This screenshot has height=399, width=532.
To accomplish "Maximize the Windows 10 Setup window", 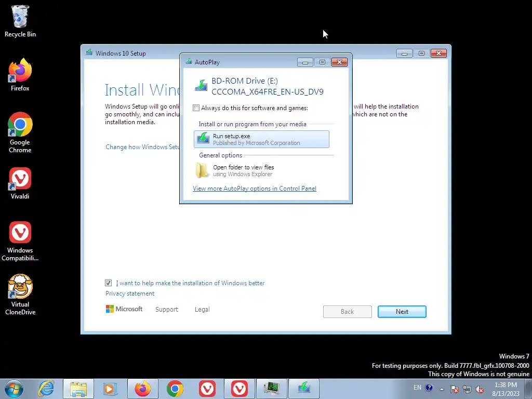I will (x=421, y=54).
